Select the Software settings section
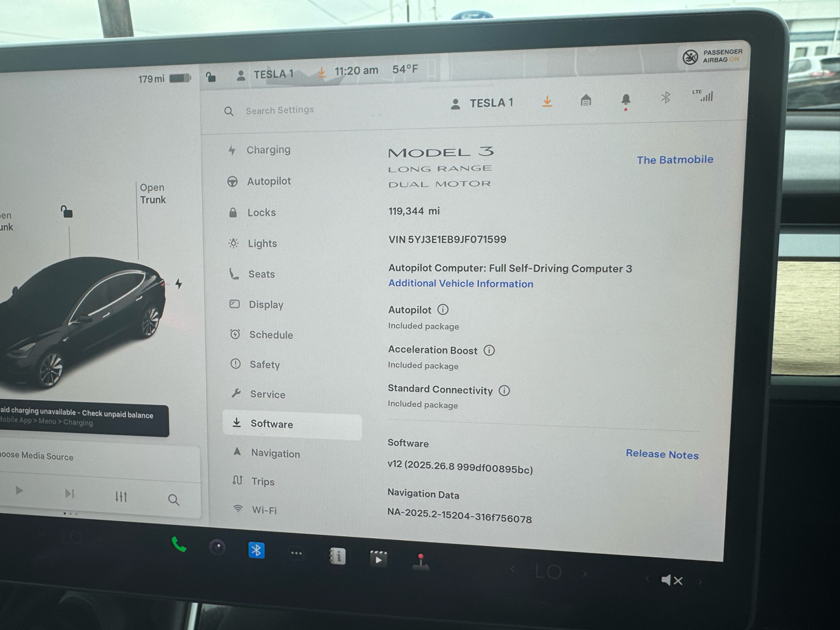The image size is (840, 630). [x=272, y=424]
